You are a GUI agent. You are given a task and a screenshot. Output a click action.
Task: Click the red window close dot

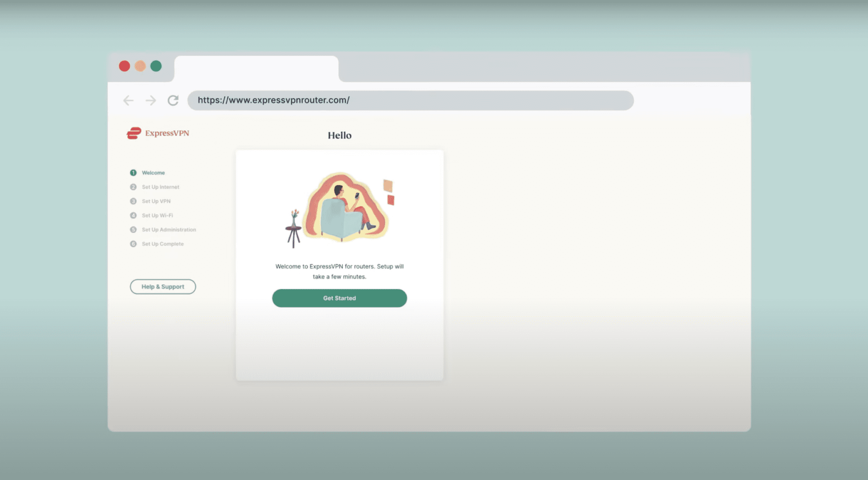point(124,66)
